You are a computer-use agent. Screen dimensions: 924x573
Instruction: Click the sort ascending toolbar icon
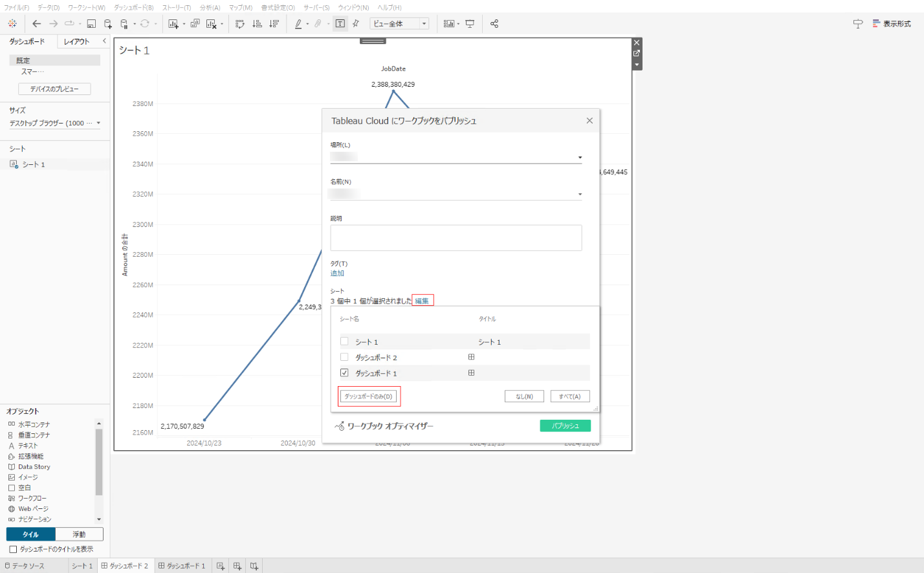coord(257,24)
